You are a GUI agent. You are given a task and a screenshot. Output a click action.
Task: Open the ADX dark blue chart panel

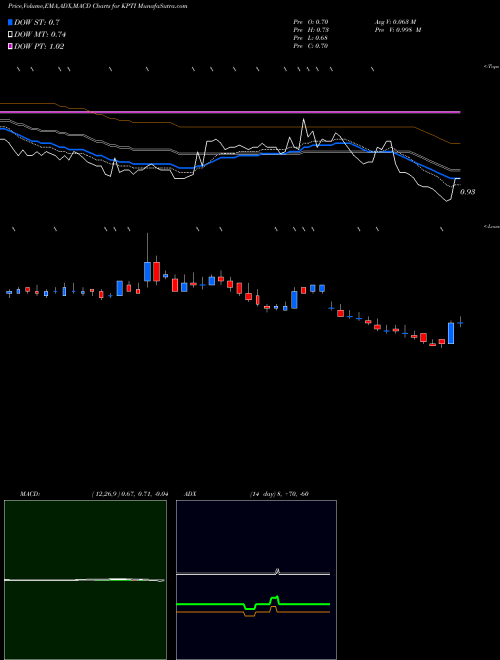[x=256, y=580]
